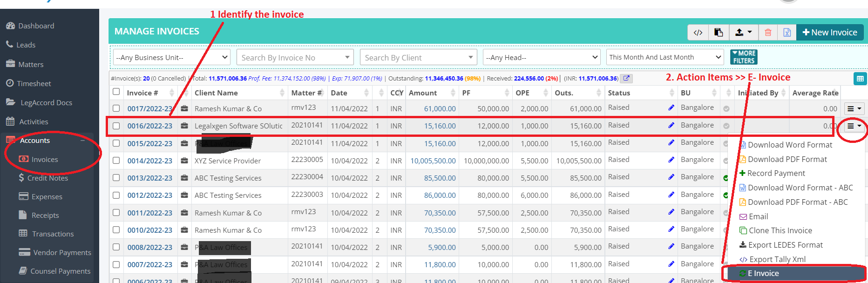The image size is (868, 283).
Task: Open invoice link 0014/2022-23
Action: click(149, 161)
